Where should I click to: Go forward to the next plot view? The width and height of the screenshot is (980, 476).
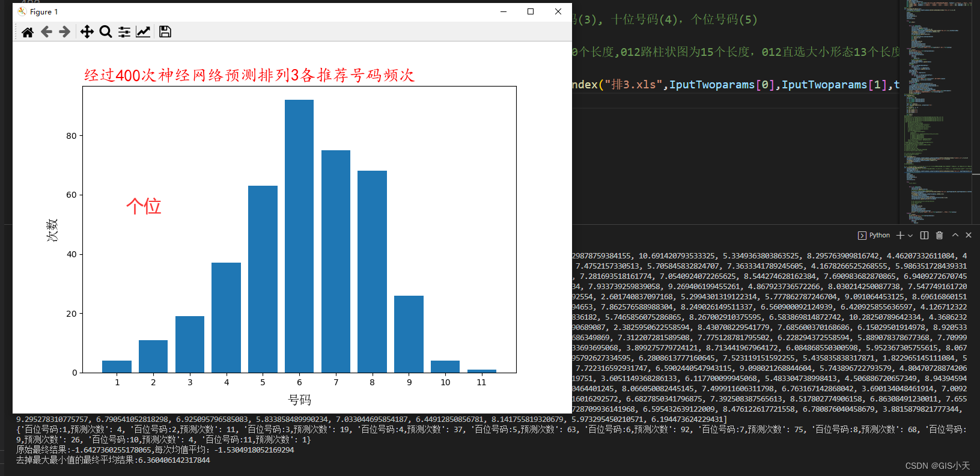point(64,32)
